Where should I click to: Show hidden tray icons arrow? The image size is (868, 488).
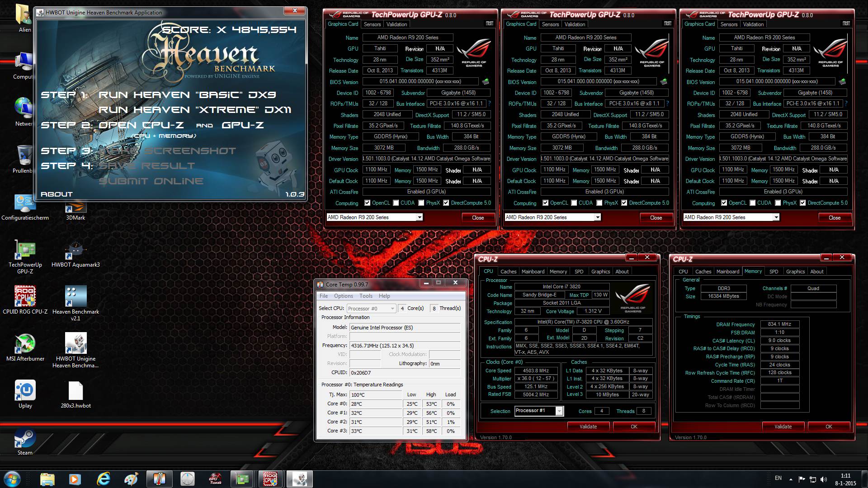click(791, 479)
